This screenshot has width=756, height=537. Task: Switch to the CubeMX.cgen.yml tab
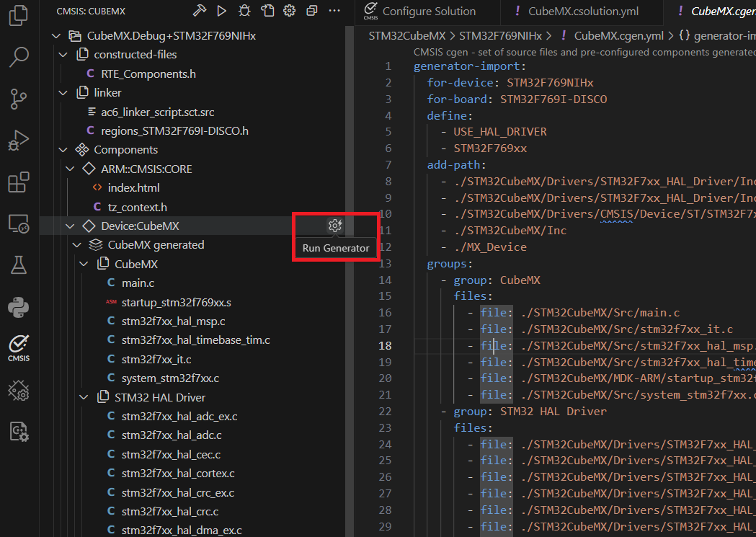[711, 11]
